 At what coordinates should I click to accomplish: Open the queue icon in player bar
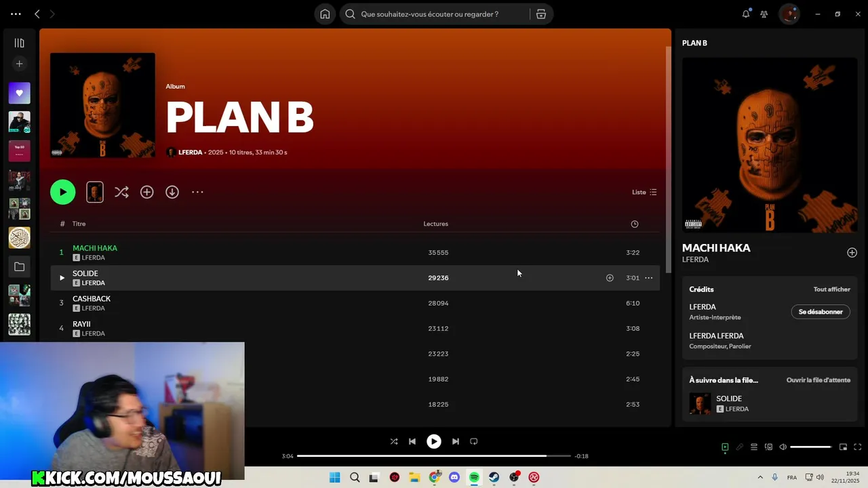(754, 447)
